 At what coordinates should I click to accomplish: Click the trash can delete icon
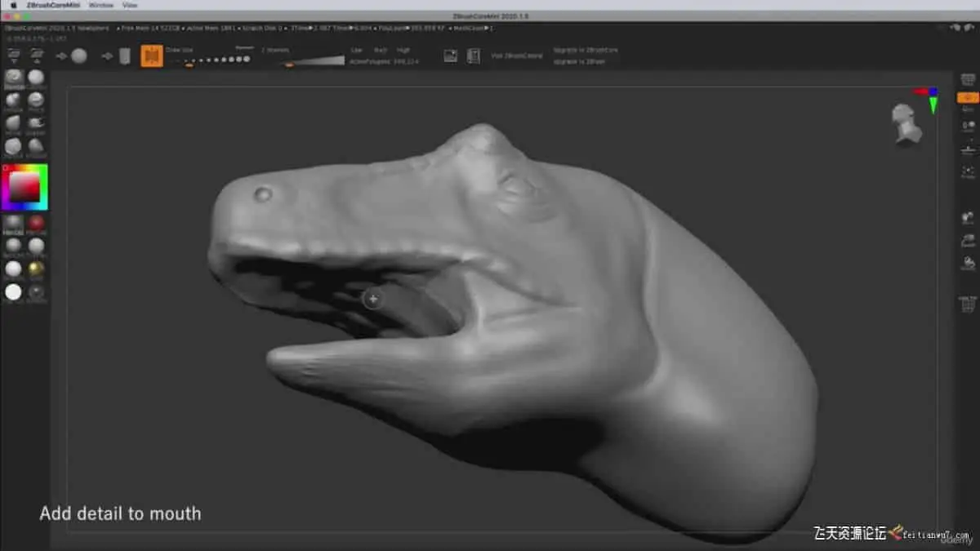[969, 304]
